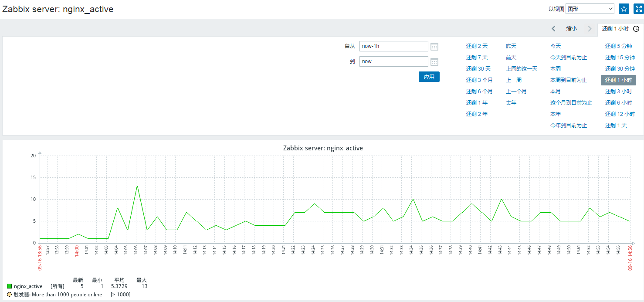Click the yellow trigger legend circle

[x=10, y=295]
